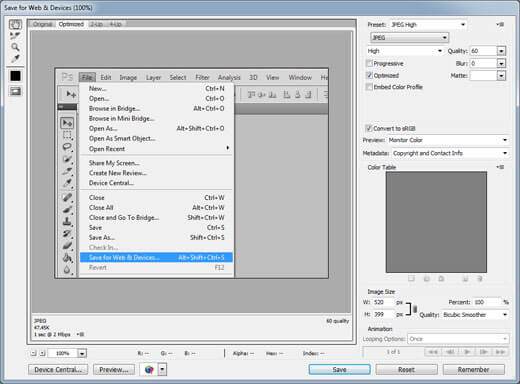This screenshot has width=520, height=384.
Task: Click the Map to transparent color table icon
Action: 411,279
